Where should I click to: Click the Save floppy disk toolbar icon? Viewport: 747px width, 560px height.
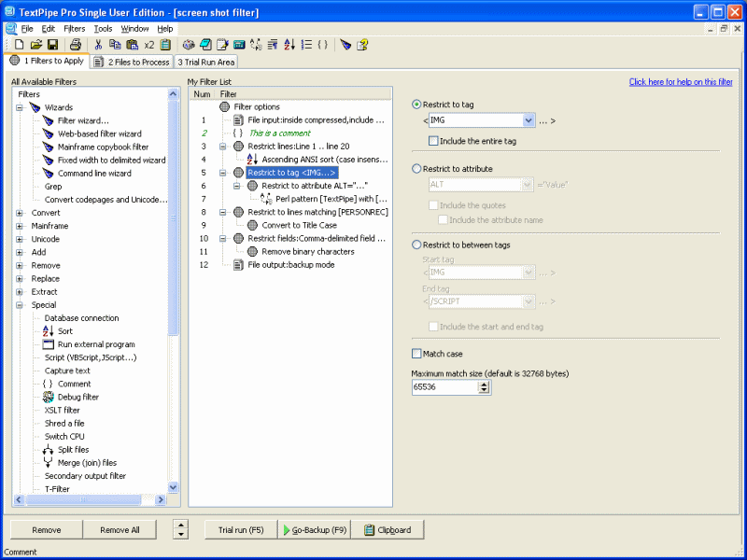coord(52,45)
